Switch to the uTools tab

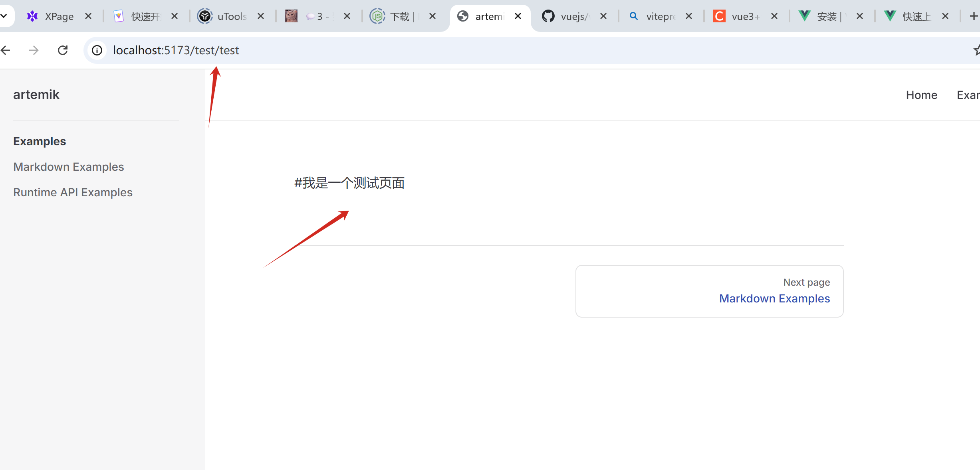pos(232,16)
